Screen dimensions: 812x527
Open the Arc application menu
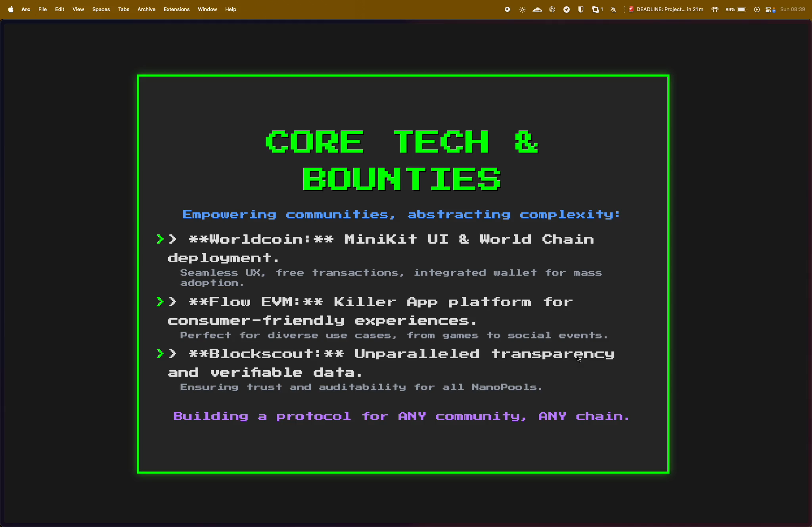click(26, 9)
